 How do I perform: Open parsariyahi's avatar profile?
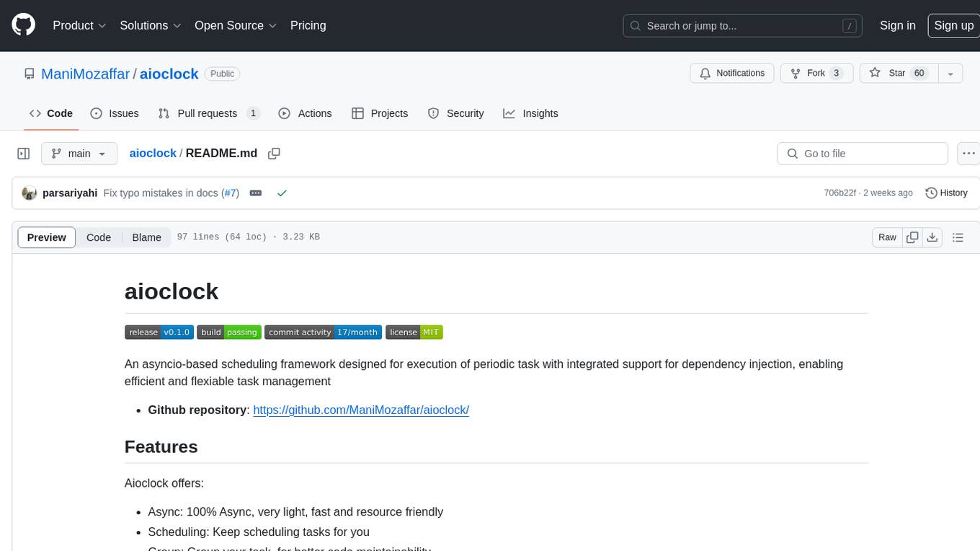pyautogui.click(x=30, y=193)
